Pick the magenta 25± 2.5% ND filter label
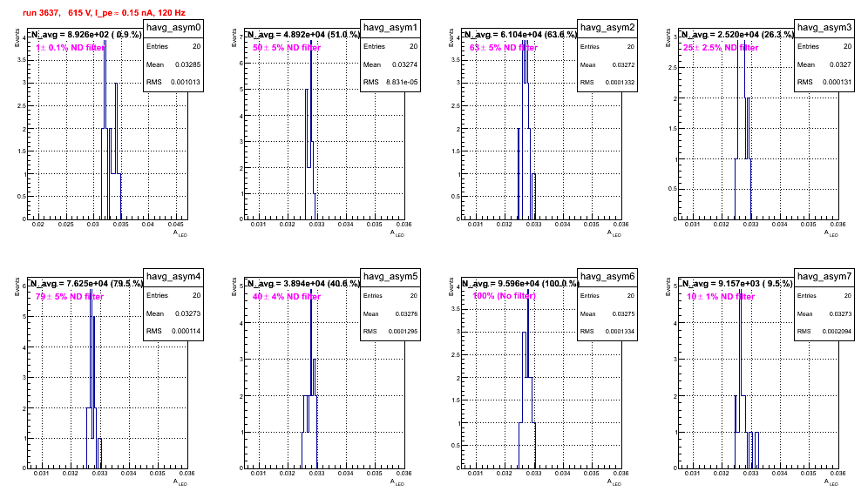The image size is (868, 498). [x=721, y=48]
